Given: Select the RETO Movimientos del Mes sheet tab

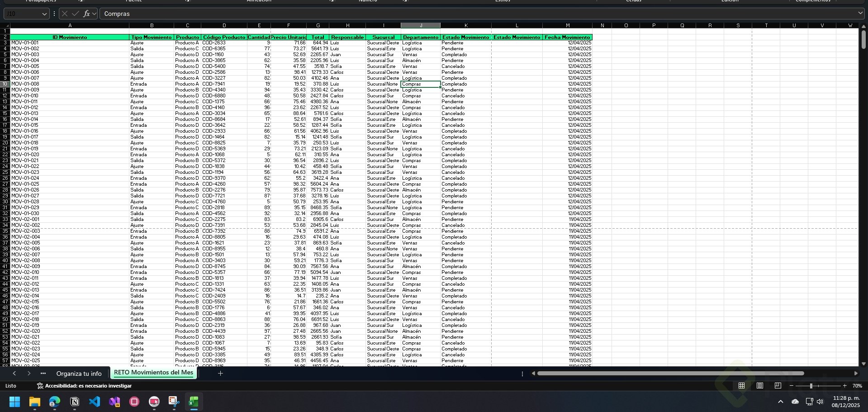Looking at the screenshot, I should click(x=154, y=373).
